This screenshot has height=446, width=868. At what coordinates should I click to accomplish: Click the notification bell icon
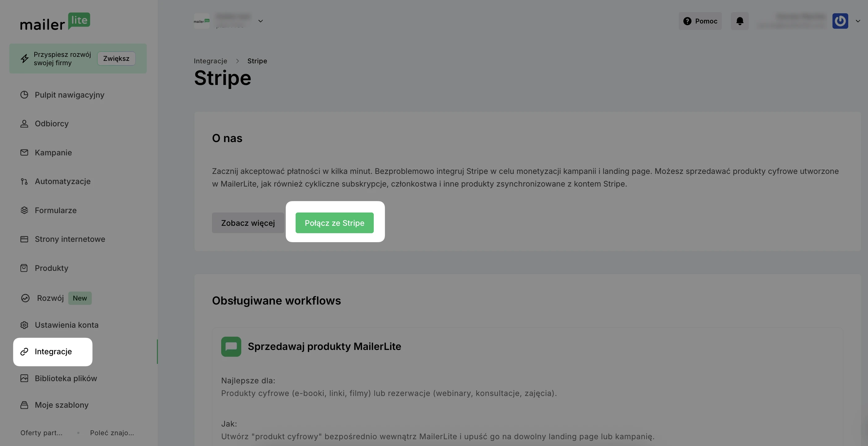tap(739, 21)
